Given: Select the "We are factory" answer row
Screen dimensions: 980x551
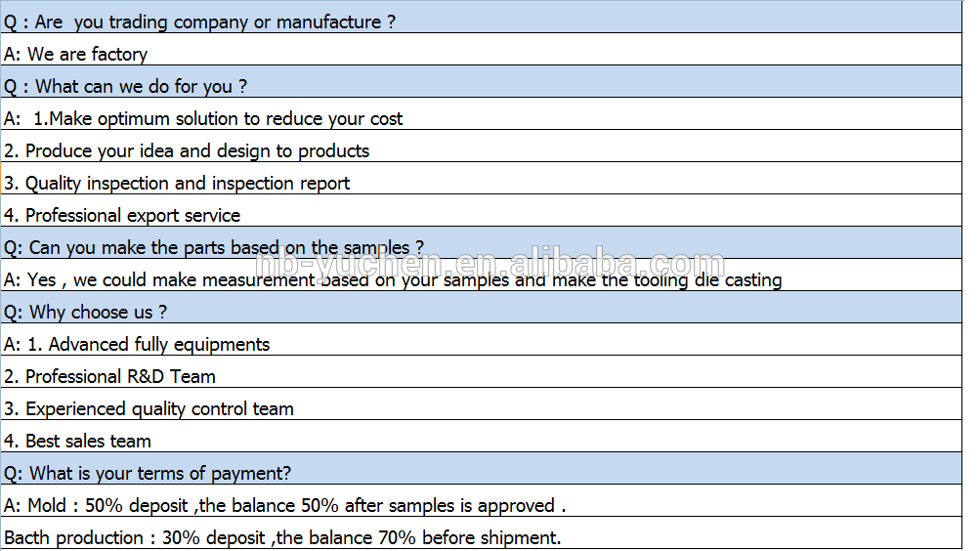Looking at the screenshot, I should point(75,54).
